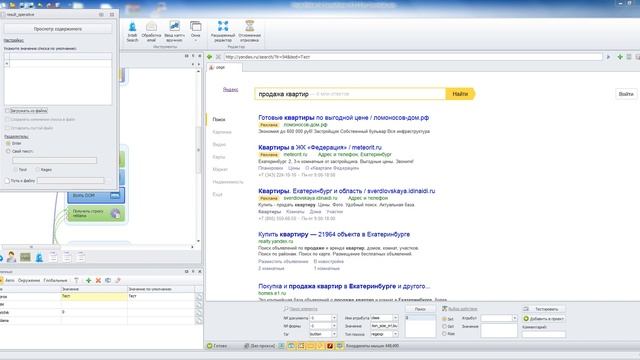Click the Yandex logo link
This screenshot has height=360, width=640.
(231, 89)
